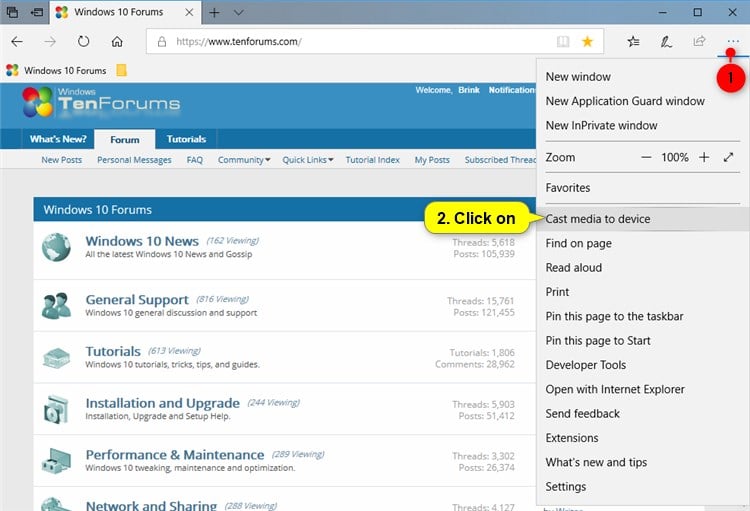
Task: Open Installation and Upgrade forum link
Action: 163,403
